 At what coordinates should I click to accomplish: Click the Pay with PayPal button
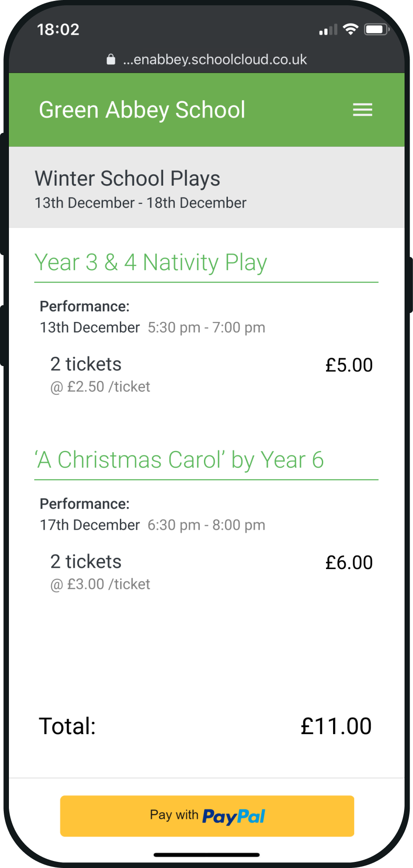[207, 816]
